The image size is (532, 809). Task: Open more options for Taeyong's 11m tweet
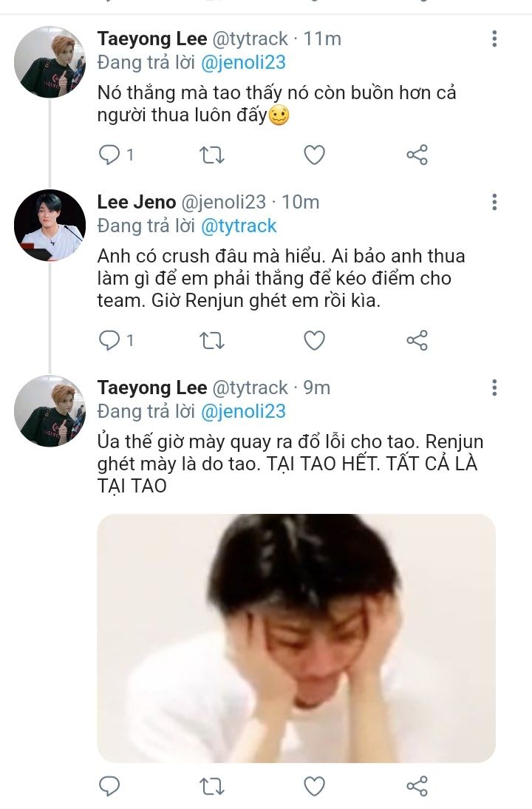point(494,39)
